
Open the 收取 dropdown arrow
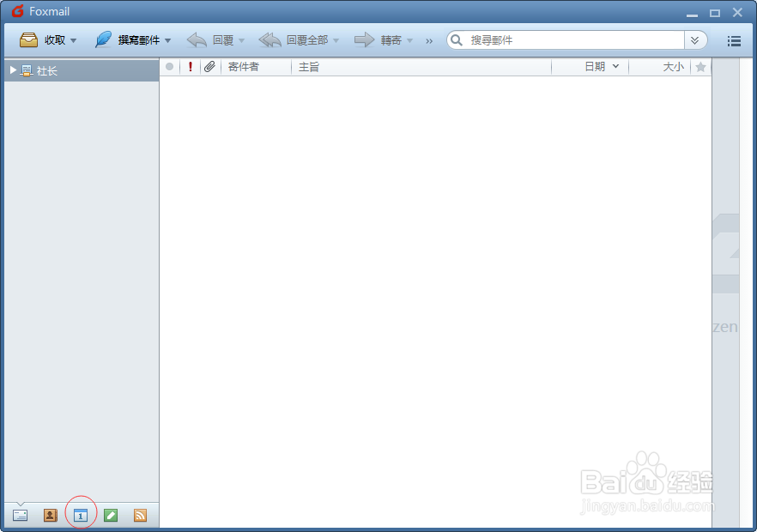pyautogui.click(x=74, y=40)
